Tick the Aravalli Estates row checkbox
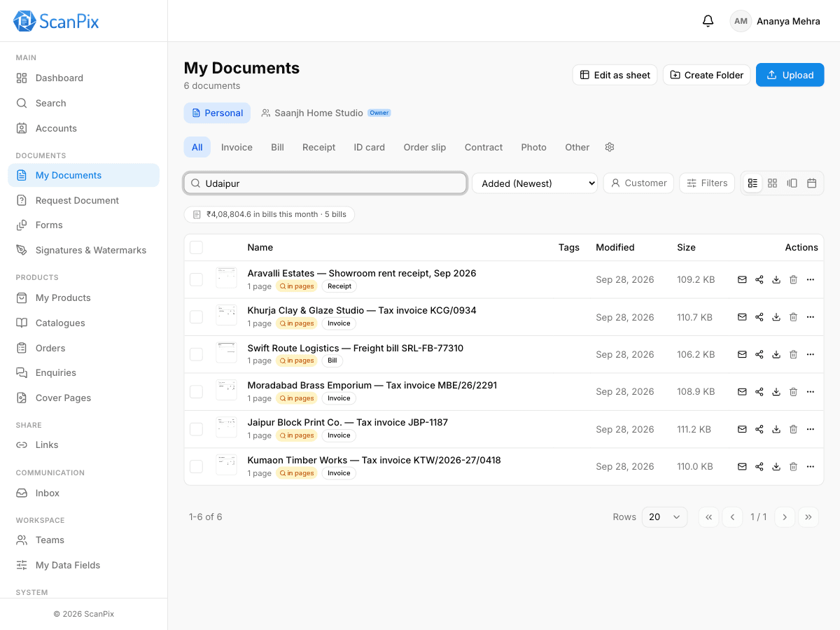 [196, 280]
